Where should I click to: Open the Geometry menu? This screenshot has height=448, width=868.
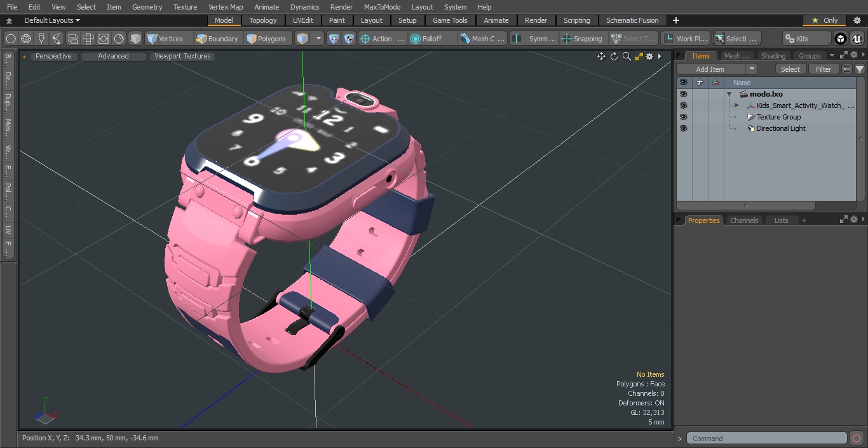(147, 7)
